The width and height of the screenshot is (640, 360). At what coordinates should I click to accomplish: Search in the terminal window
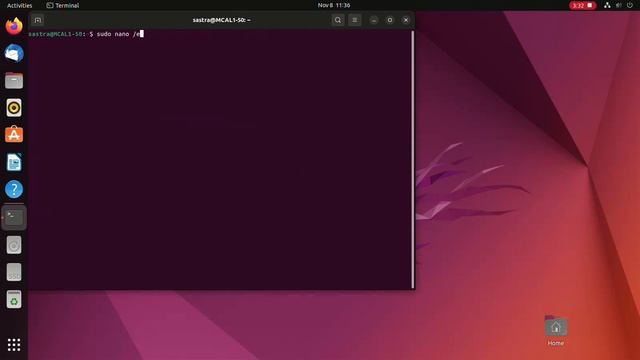click(x=338, y=20)
